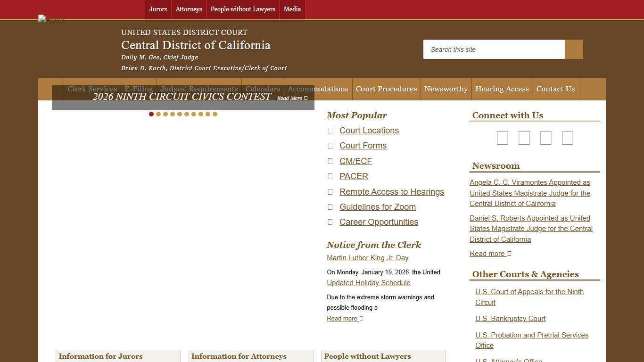Open the third social media icon under Connect with Us

click(545, 138)
